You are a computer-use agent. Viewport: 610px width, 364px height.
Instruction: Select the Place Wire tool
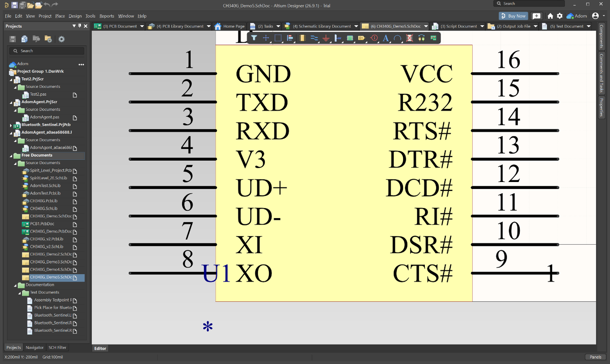click(x=314, y=38)
